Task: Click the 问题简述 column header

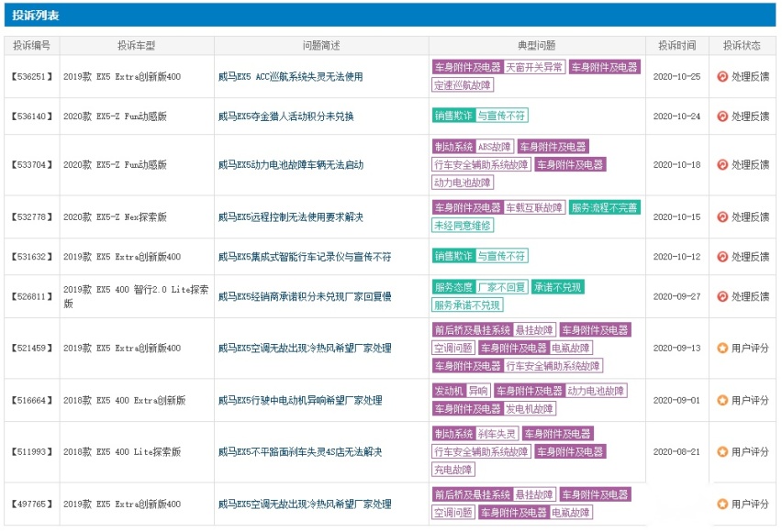Action: click(321, 45)
